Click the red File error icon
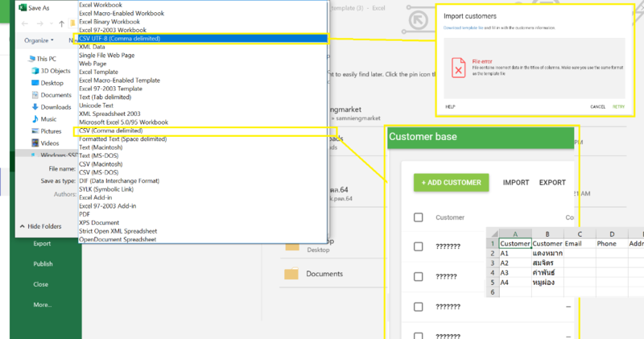Image resolution: width=644 pixels, height=339 pixels. (457, 67)
